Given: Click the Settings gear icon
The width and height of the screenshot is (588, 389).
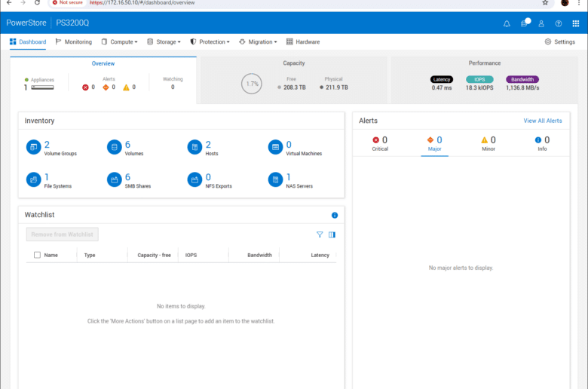Looking at the screenshot, I should [x=548, y=41].
